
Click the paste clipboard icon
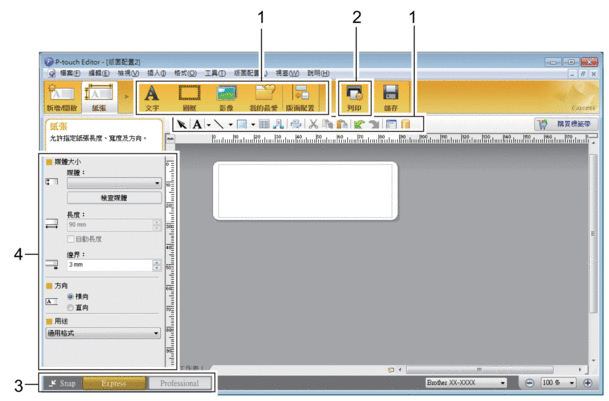pyautogui.click(x=342, y=124)
